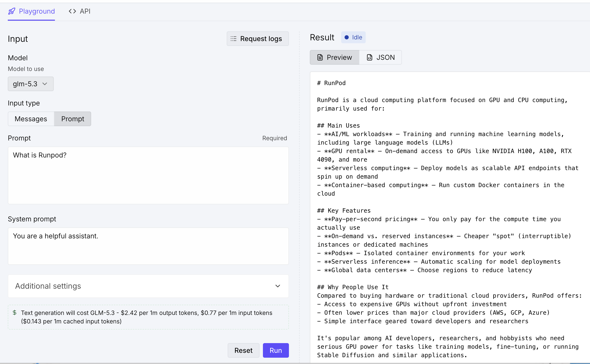Switch to the API tab

tap(79, 11)
